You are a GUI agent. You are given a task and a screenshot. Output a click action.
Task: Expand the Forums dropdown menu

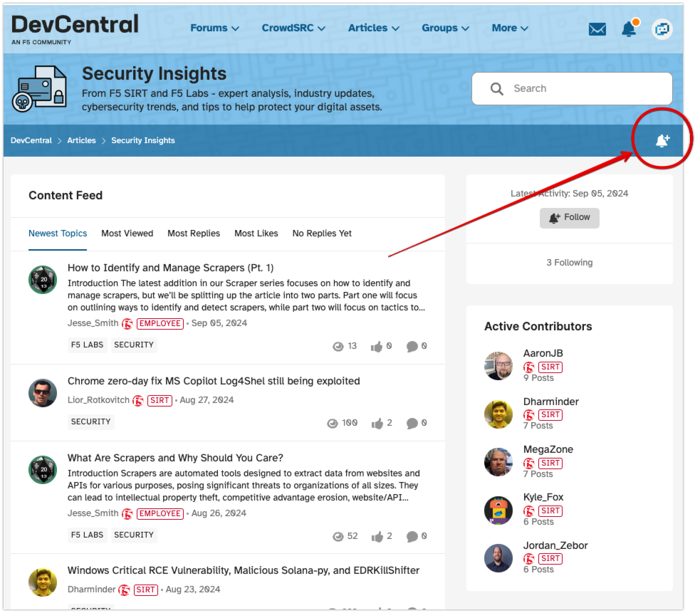(x=215, y=28)
